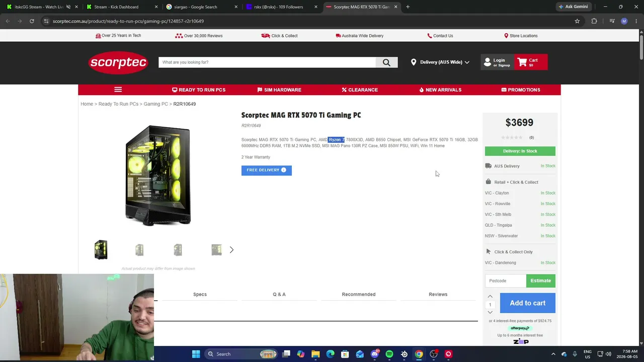
Task: Click the site information icon in address bar
Action: [x=46, y=21]
